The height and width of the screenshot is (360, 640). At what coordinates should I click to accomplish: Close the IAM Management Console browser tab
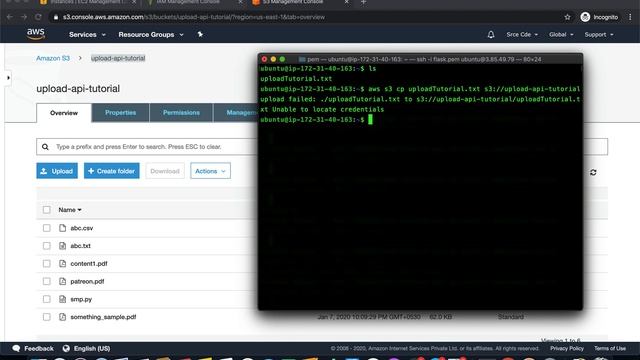tap(240, 2)
